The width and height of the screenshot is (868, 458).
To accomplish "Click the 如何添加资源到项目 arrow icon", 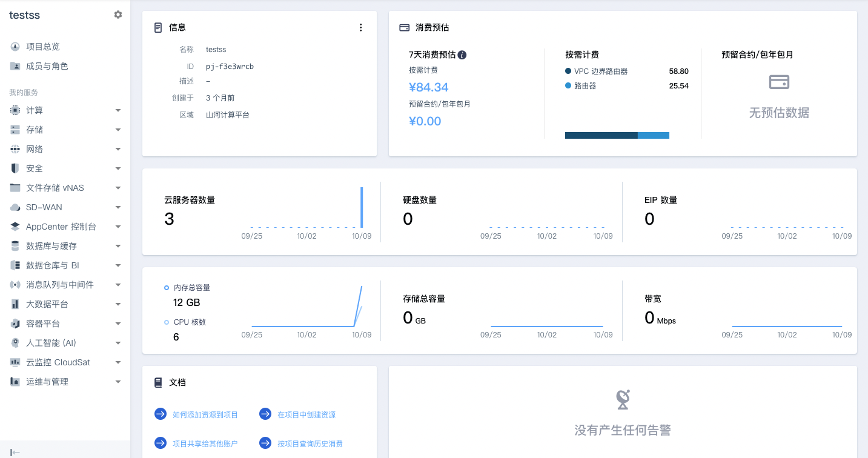I will click(161, 414).
